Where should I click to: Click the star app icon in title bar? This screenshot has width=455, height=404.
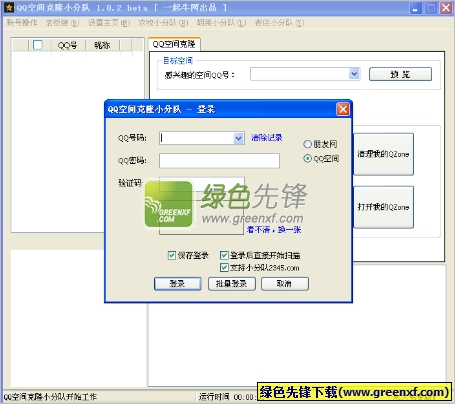[9, 7]
